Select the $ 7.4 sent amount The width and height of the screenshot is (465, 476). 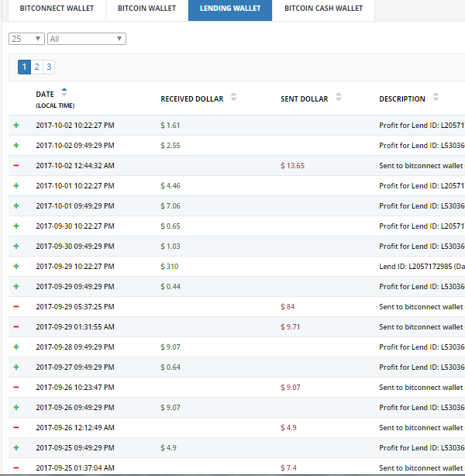point(288,468)
